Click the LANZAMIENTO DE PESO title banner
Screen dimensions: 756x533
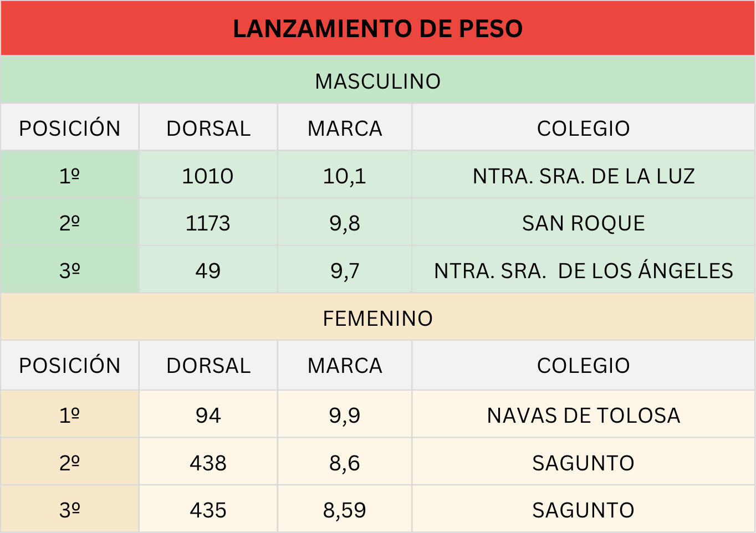[x=377, y=29]
